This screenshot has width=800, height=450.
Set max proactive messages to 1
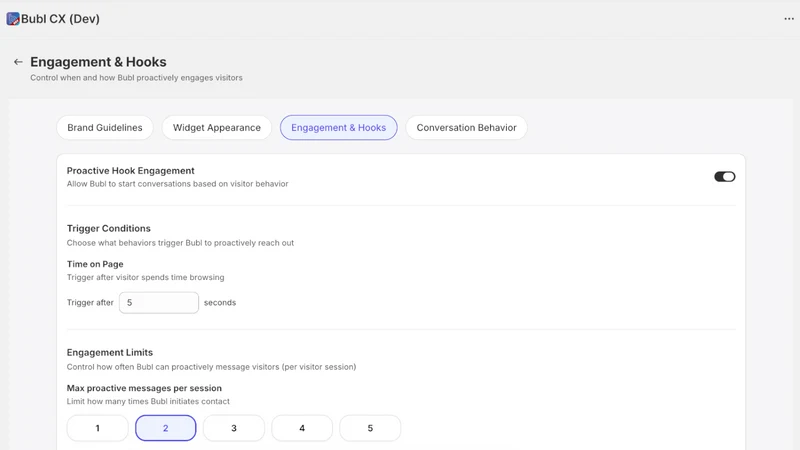click(97, 428)
